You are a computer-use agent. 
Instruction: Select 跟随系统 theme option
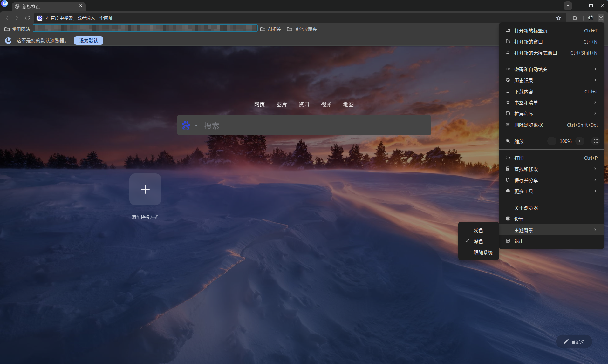[x=478, y=253]
